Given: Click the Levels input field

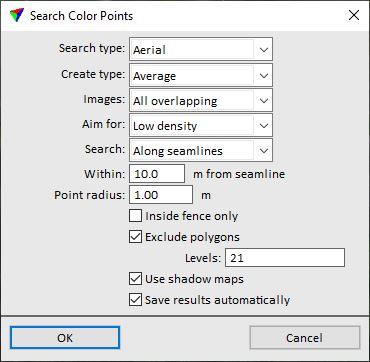Looking at the screenshot, I should pyautogui.click(x=285, y=258).
